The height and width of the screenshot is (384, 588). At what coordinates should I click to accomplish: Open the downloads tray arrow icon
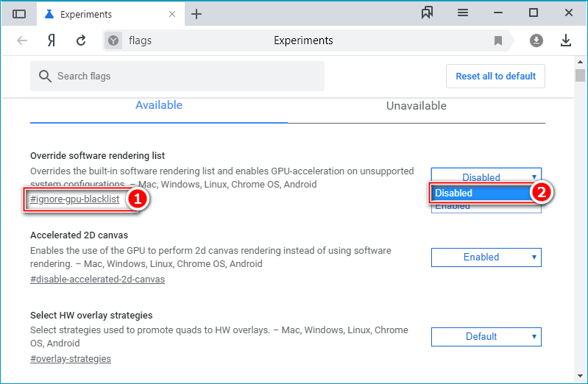(x=566, y=40)
